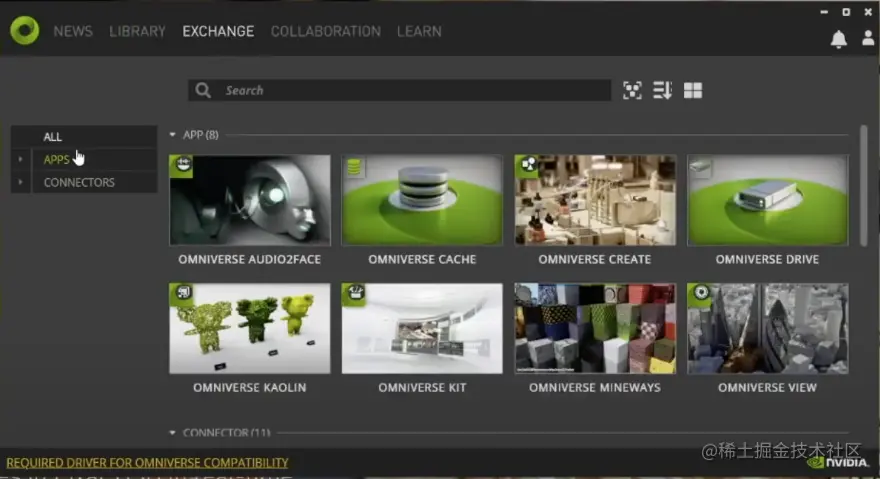The image size is (880, 479).
Task: Click the OMNIVERSE CREATE label
Action: tap(595, 259)
